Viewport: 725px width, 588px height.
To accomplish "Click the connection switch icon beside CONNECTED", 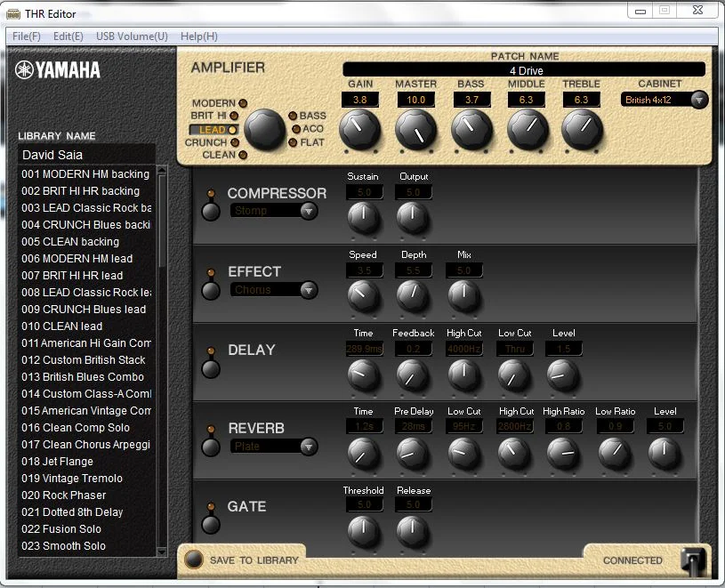I will [x=693, y=560].
